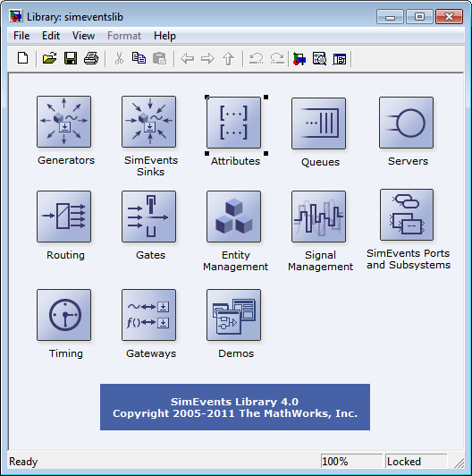Click the window title bar app icon
The width and height of the screenshot is (472, 476).
pos(16,16)
